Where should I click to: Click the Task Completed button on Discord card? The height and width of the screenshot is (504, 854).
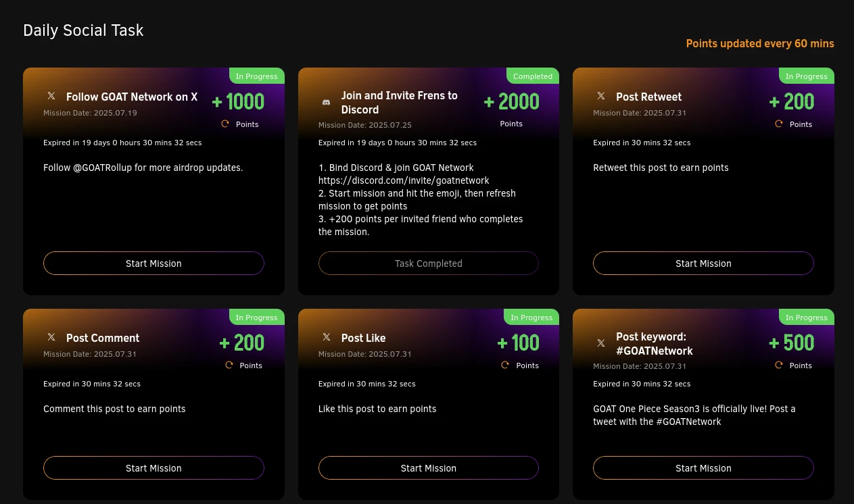point(429,263)
